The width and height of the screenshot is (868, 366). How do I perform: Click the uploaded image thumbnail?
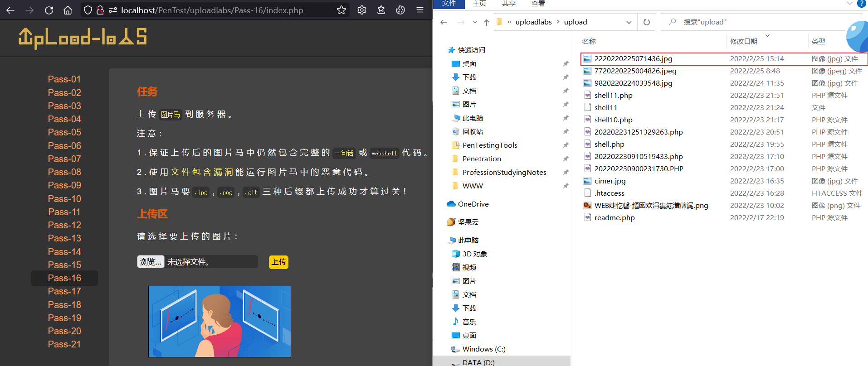click(x=219, y=321)
